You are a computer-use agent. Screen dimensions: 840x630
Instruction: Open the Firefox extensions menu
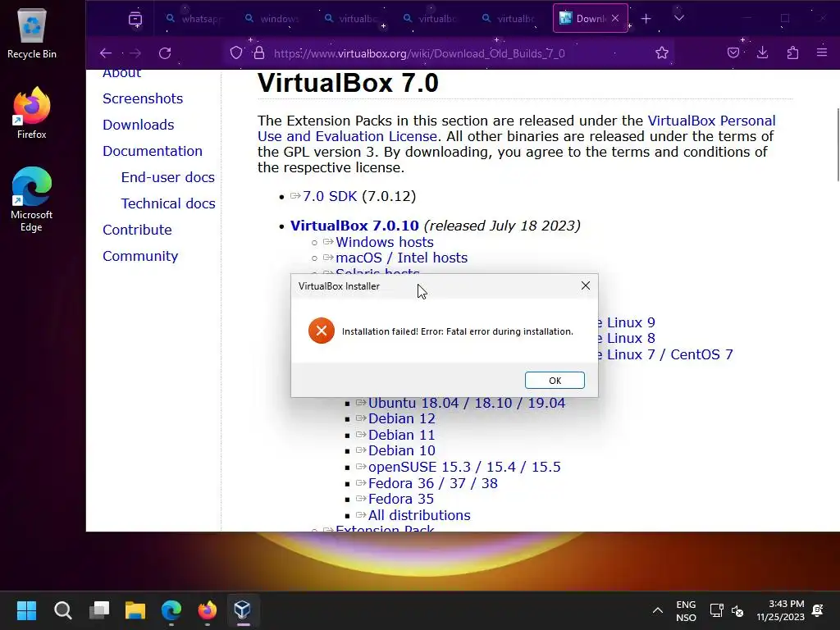[x=792, y=52]
